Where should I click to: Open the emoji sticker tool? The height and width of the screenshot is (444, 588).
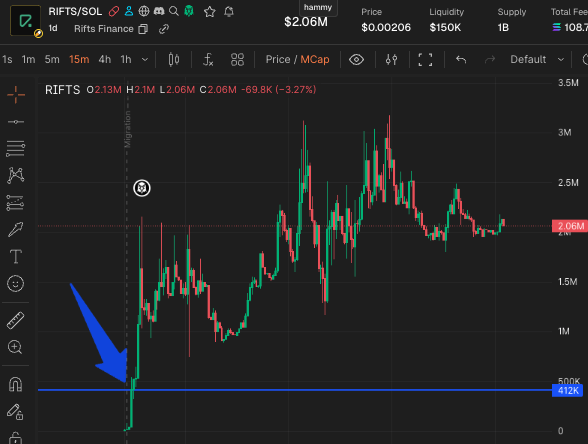tap(15, 284)
